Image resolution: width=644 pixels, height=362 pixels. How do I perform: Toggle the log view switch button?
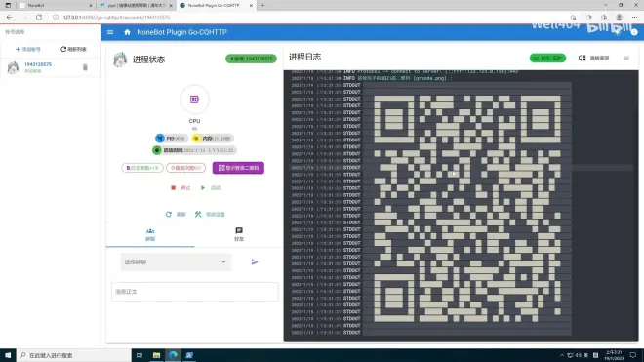pos(593,58)
